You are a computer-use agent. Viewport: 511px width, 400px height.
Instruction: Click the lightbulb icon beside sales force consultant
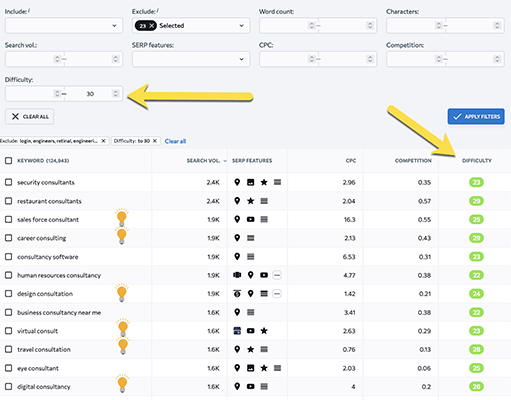122,217
